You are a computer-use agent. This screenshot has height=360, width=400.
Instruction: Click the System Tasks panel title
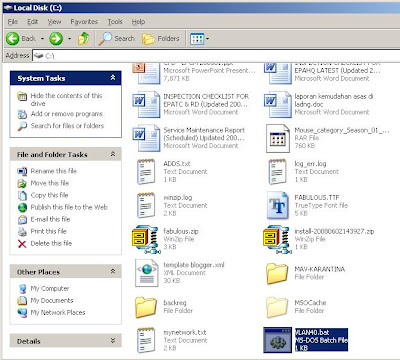(41, 78)
